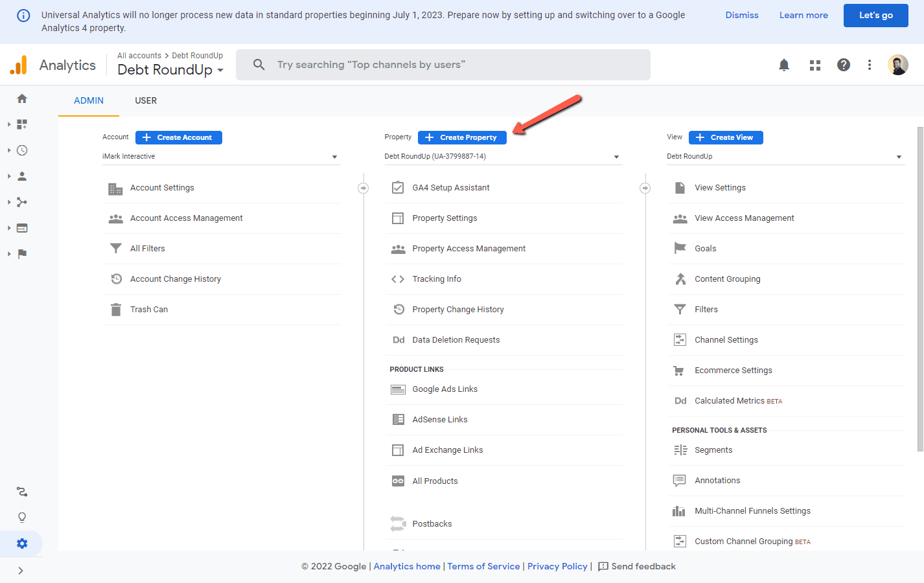The image size is (924, 583).
Task: Expand the collapsed left navigation sidebar
Action: tap(21, 570)
